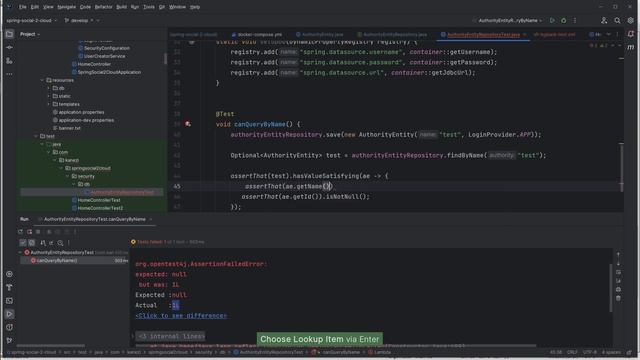Screen dimensions: 640x360
Task: Select AuthorityEntityRepositoryTest.java editor tab
Action: (484, 35)
